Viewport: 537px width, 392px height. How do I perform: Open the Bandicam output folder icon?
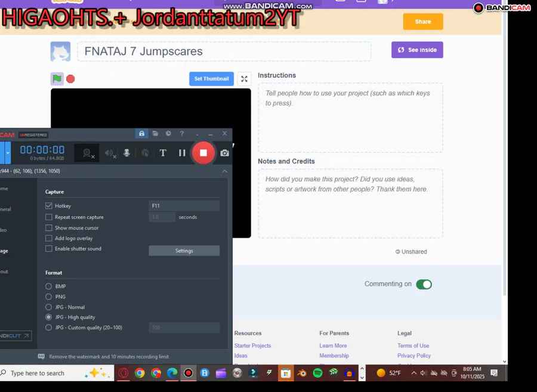[155, 134]
